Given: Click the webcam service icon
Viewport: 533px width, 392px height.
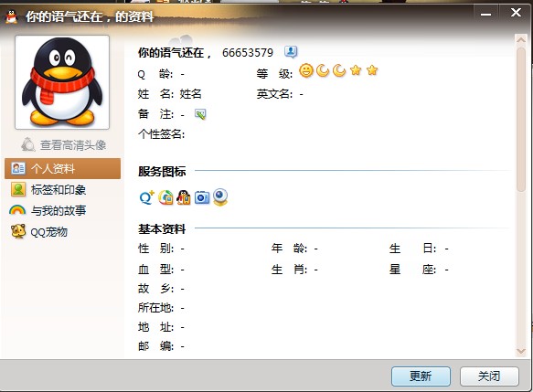Looking at the screenshot, I should (220, 197).
